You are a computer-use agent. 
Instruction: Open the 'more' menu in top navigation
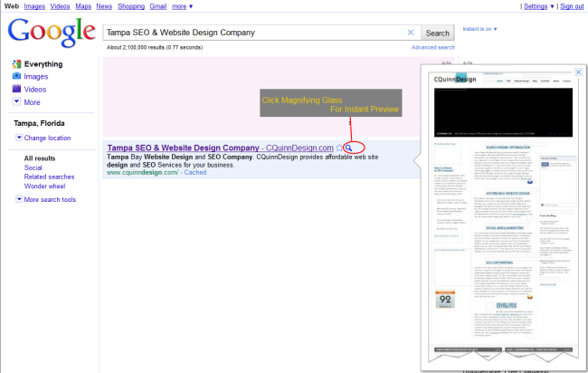[x=183, y=6]
